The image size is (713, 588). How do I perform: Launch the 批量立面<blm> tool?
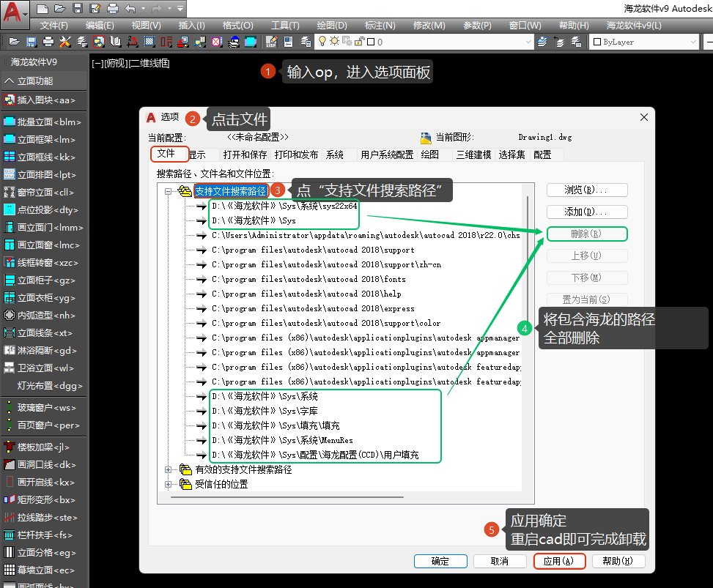tap(44, 122)
